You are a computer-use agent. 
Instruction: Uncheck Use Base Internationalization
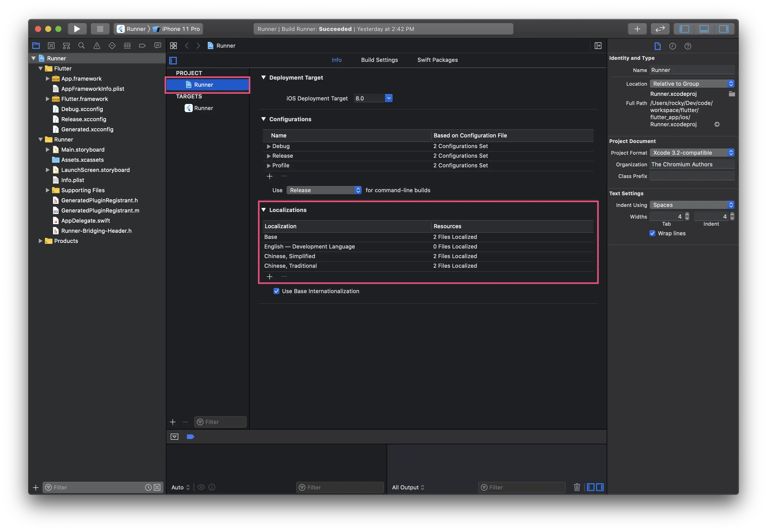pos(276,291)
